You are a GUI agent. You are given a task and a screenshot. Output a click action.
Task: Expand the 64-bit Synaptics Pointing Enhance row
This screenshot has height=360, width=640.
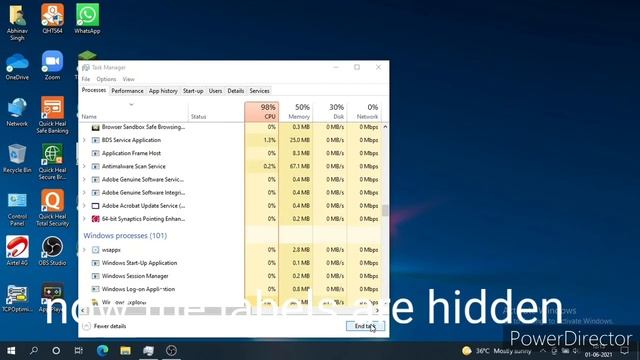(x=84, y=219)
